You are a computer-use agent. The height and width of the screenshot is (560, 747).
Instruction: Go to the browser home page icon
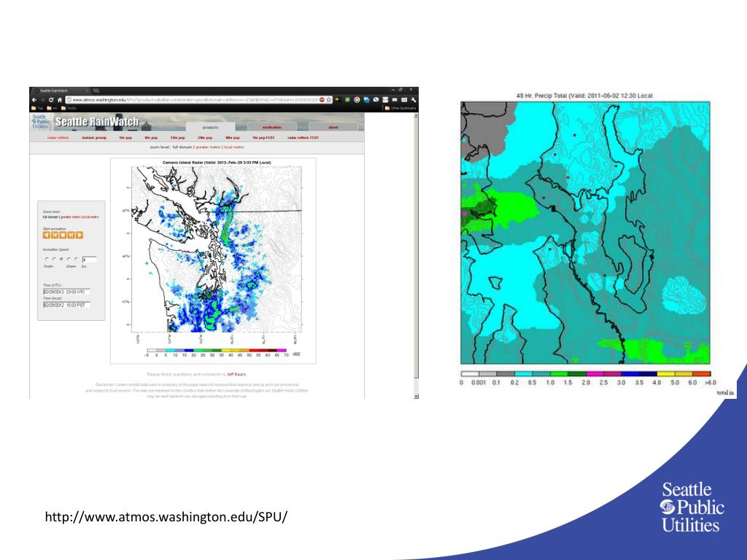(x=60, y=100)
